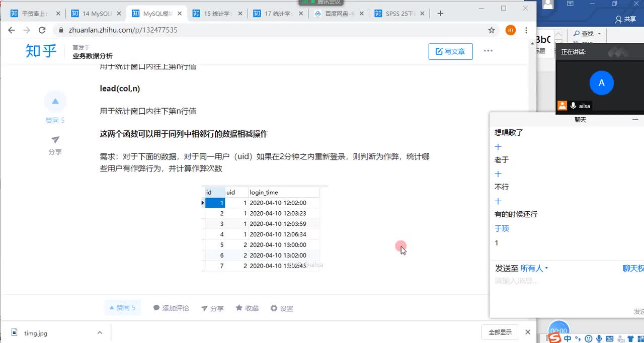Click the timg.jpg download item

pos(35,333)
